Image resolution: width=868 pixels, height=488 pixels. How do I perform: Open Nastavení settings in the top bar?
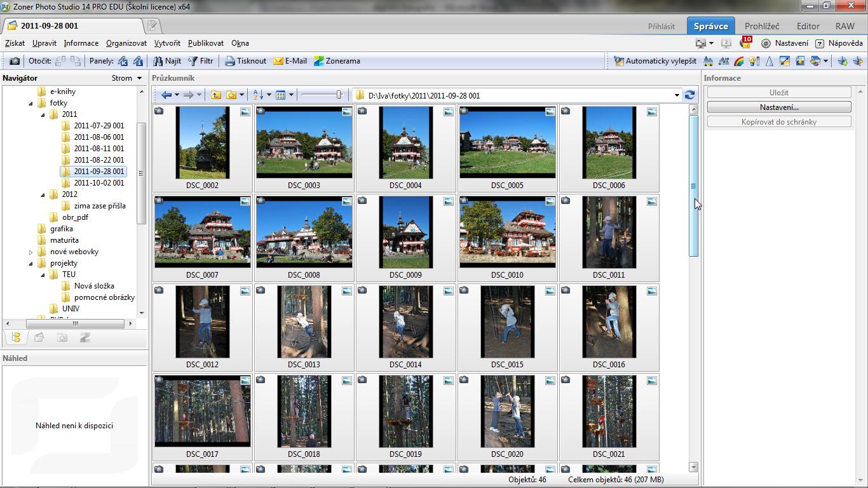pyautogui.click(x=785, y=43)
